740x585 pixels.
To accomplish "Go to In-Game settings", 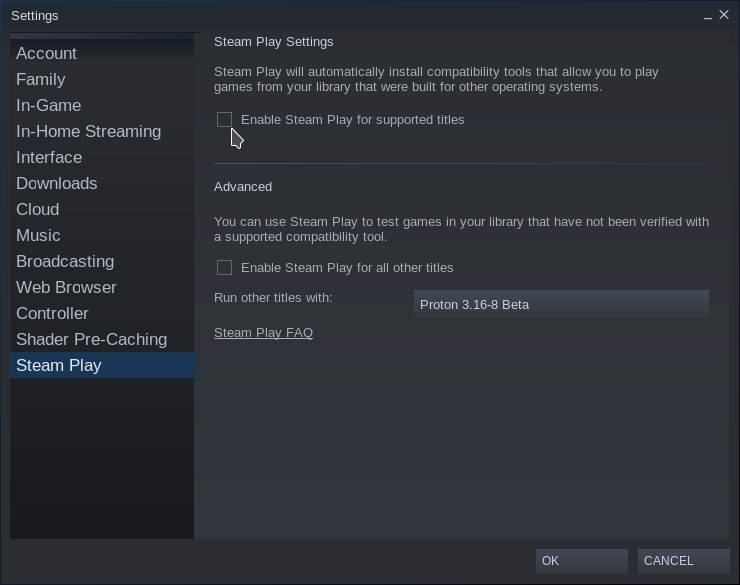I will 102,105.
